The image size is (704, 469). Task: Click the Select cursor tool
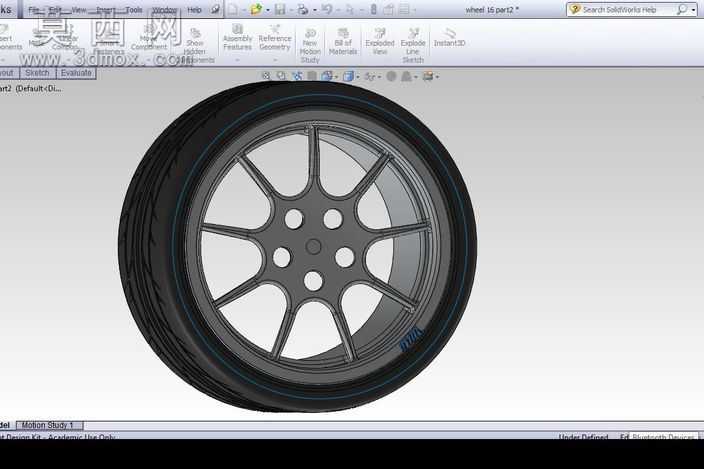350,9
